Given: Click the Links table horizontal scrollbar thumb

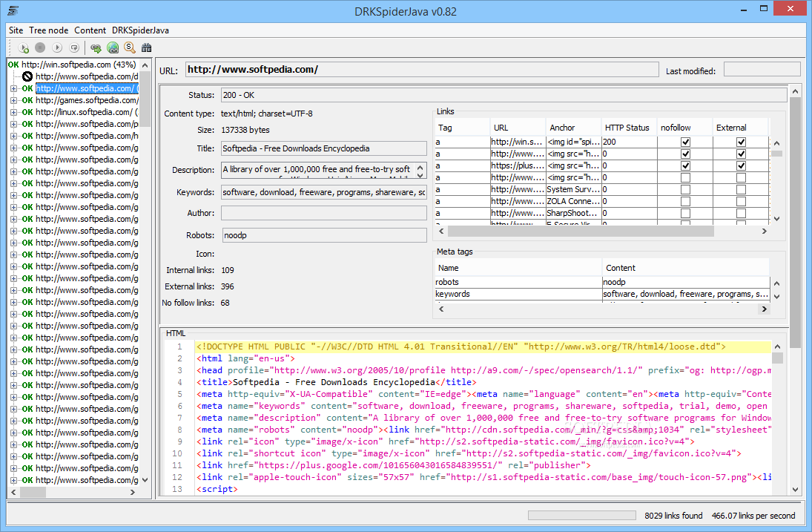Looking at the screenshot, I should coord(581,231).
